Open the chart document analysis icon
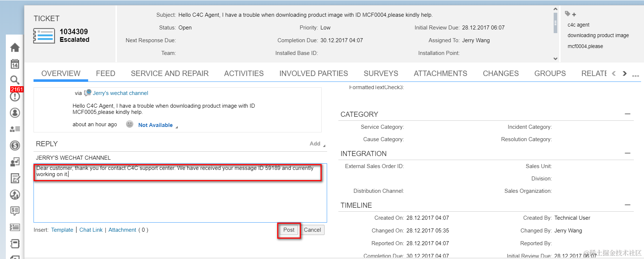The height and width of the screenshot is (259, 644). tap(15, 178)
